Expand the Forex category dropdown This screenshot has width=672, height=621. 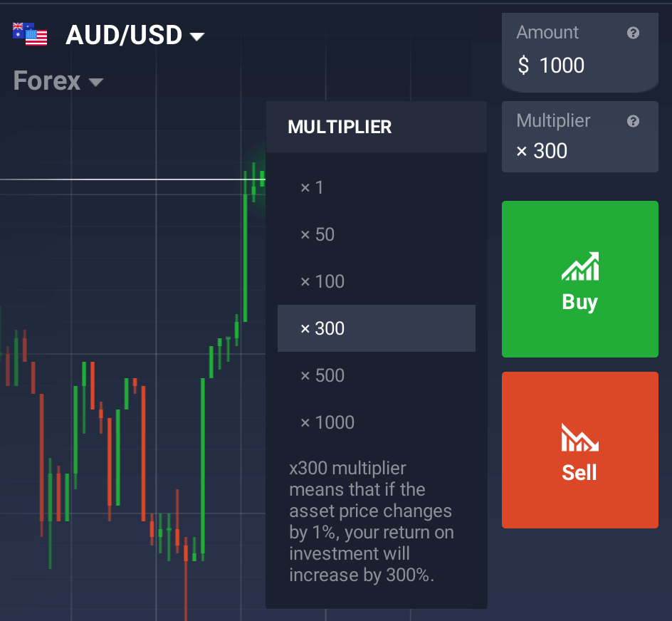(96, 82)
